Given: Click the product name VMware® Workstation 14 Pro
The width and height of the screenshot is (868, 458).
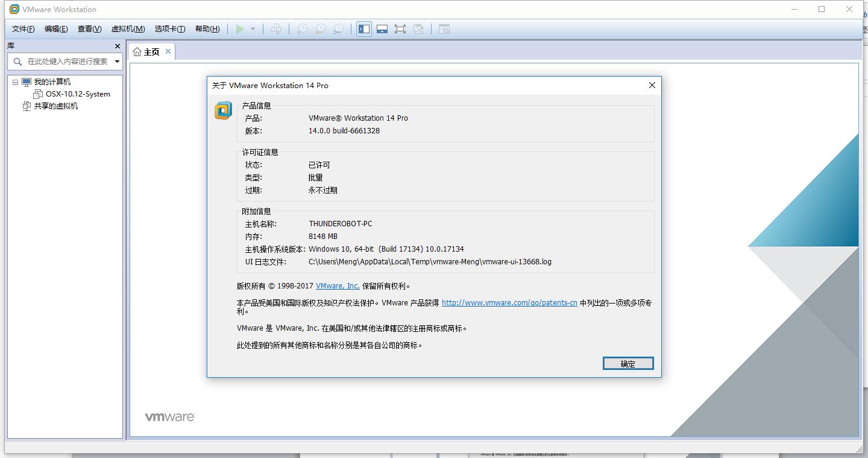Looking at the screenshot, I should (358, 118).
